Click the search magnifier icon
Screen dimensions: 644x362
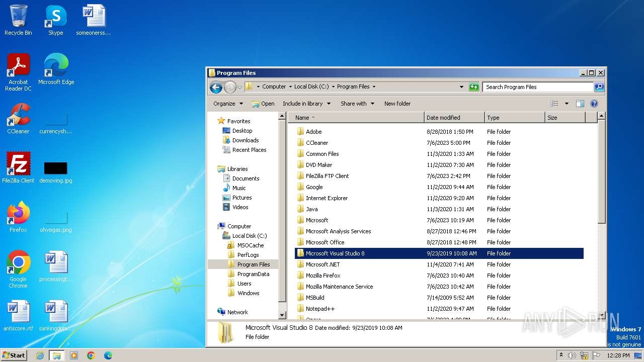(599, 87)
